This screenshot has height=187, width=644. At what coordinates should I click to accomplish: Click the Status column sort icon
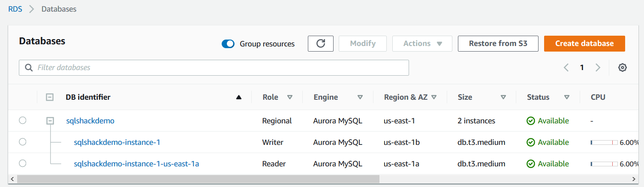(567, 97)
